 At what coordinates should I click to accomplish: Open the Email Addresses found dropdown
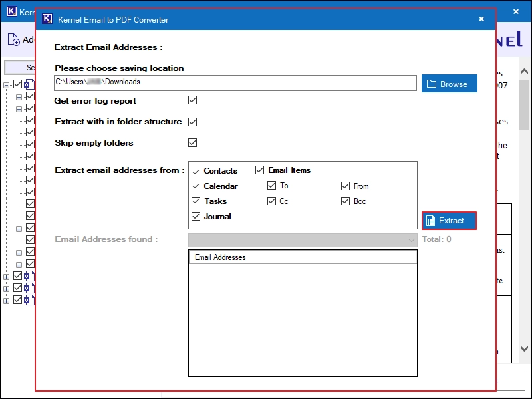click(303, 240)
